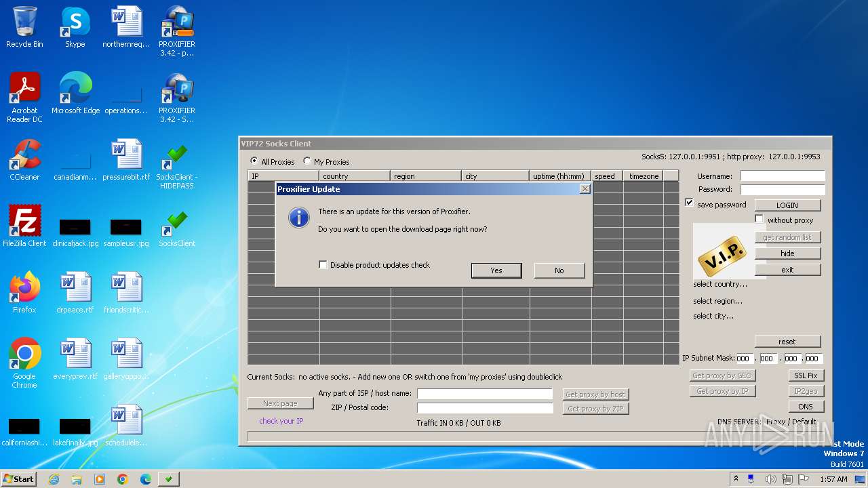Open sampleusr.jpg image file
This screenshot has height=488, width=868.
click(126, 232)
